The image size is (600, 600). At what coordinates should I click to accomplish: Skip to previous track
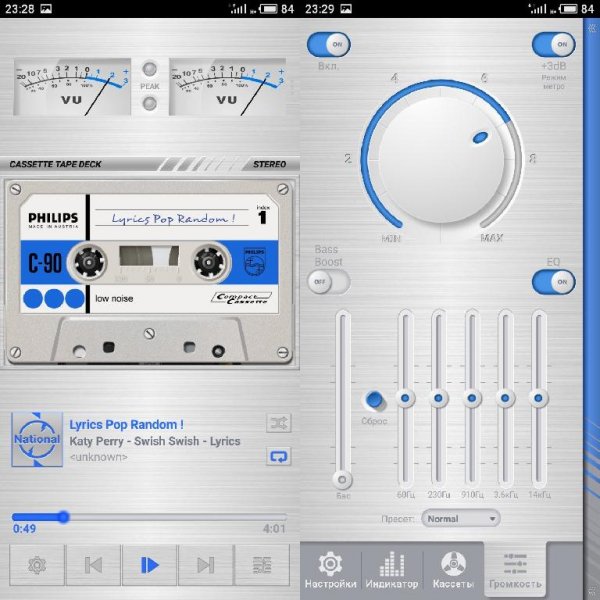(93, 565)
